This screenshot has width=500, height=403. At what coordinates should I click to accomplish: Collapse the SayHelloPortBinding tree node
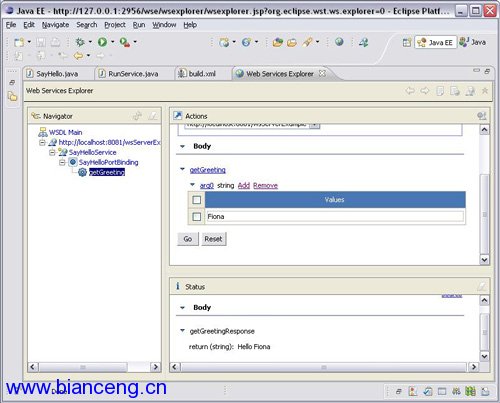[62, 163]
